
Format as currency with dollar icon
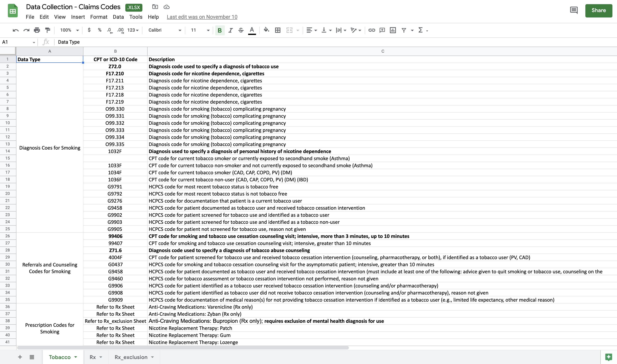89,30
